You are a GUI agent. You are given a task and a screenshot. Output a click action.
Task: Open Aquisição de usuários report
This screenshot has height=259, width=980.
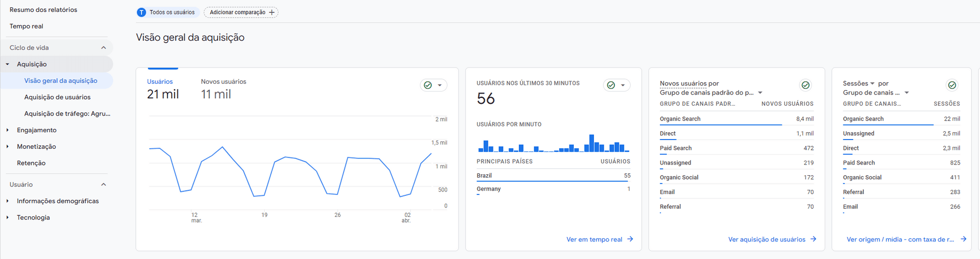tap(57, 97)
